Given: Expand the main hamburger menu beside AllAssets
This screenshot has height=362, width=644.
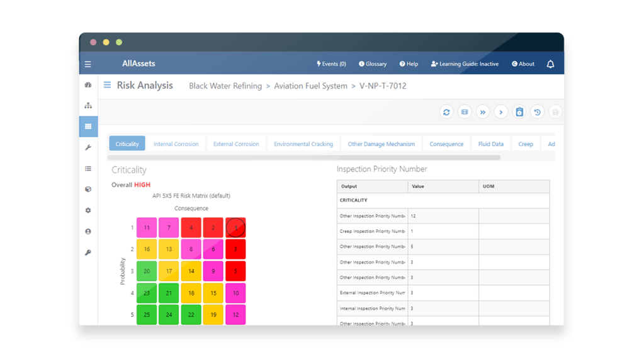Looking at the screenshot, I should pos(88,64).
